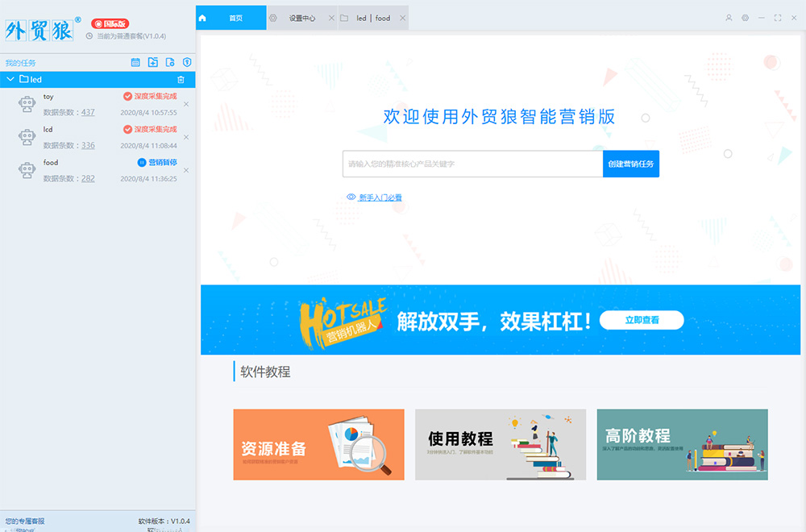Screen dimensions: 806x532
Task: Open the food data count 282 link
Action: 88,178
